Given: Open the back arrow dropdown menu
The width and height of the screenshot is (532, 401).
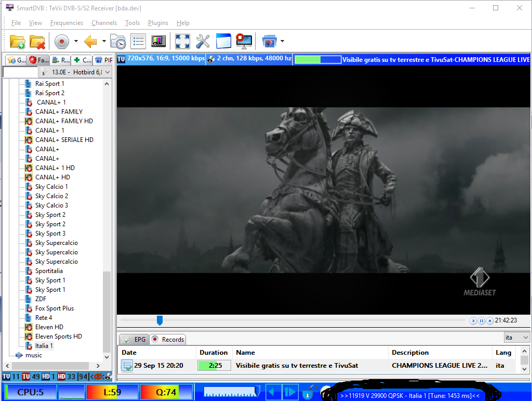Looking at the screenshot, I should coord(104,42).
